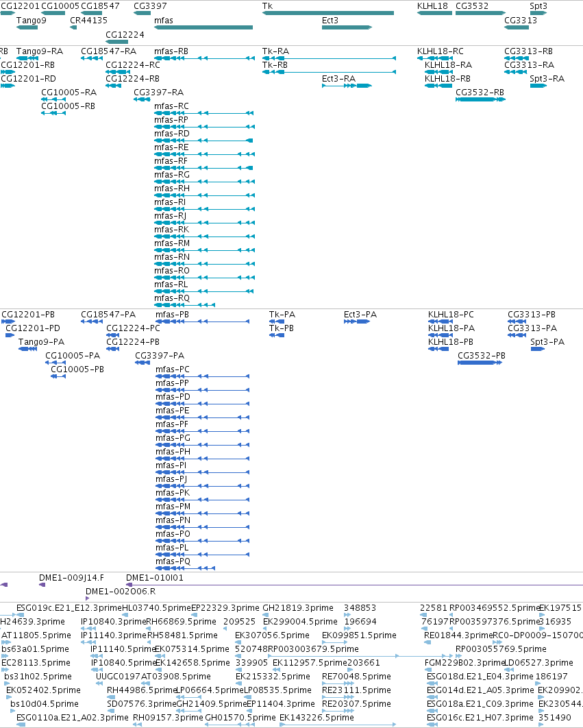This screenshot has width=583, height=728.
Task: Select the DME1-010I01 label
Action: 155,578
